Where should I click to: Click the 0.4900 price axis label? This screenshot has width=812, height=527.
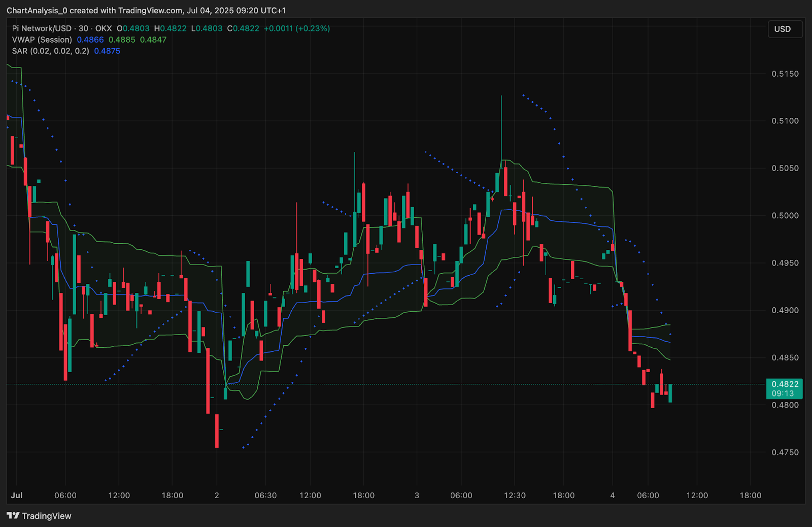point(785,310)
